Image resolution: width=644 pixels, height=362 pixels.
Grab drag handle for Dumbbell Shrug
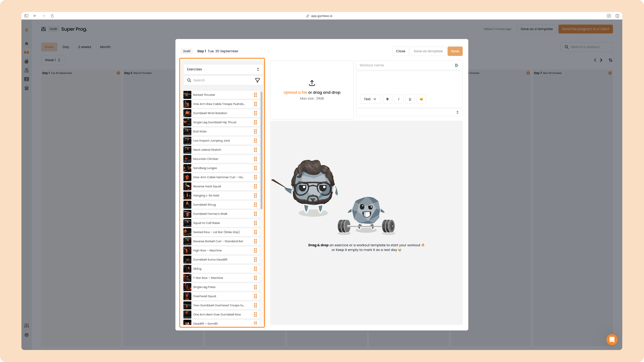tap(255, 205)
